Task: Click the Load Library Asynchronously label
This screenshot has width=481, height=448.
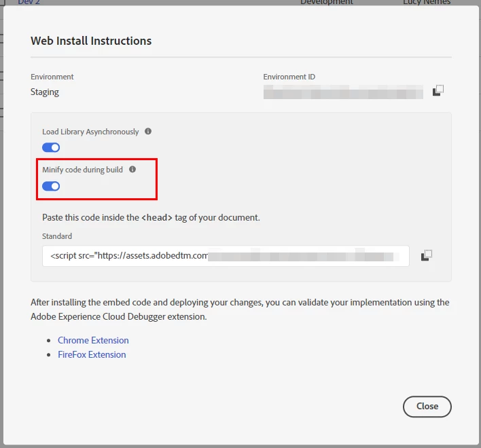Action: [x=90, y=132]
